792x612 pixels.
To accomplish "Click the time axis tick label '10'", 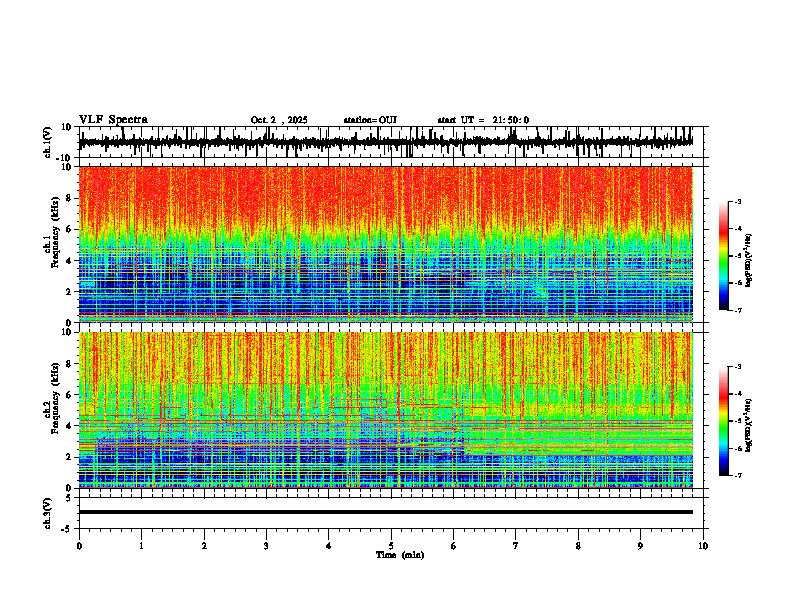I will coord(703,546).
